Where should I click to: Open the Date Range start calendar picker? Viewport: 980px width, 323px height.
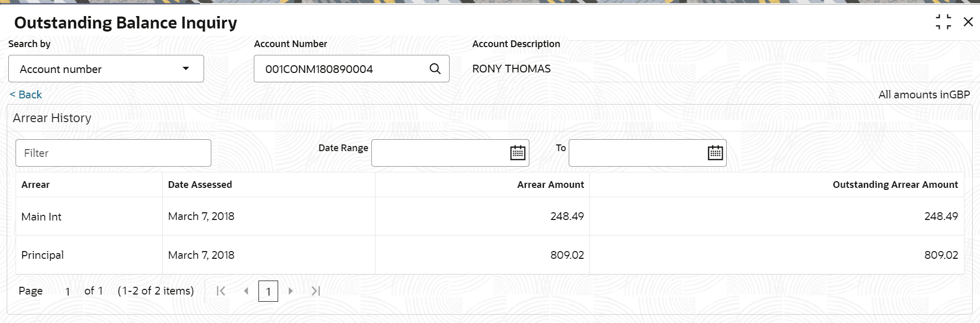point(517,153)
